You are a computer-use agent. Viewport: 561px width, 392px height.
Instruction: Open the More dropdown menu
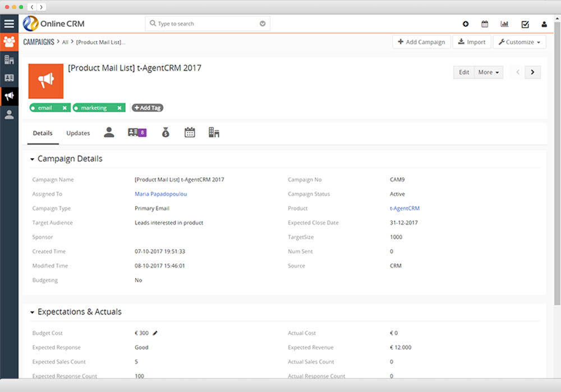(489, 72)
